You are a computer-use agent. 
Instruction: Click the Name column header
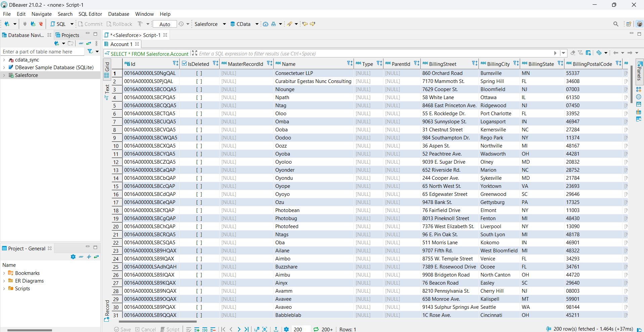click(289, 64)
